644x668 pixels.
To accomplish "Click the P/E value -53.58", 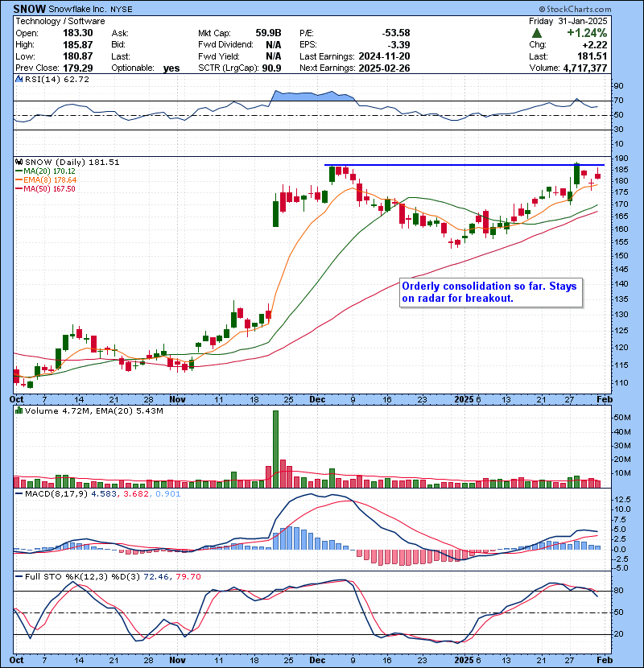I will (395, 33).
